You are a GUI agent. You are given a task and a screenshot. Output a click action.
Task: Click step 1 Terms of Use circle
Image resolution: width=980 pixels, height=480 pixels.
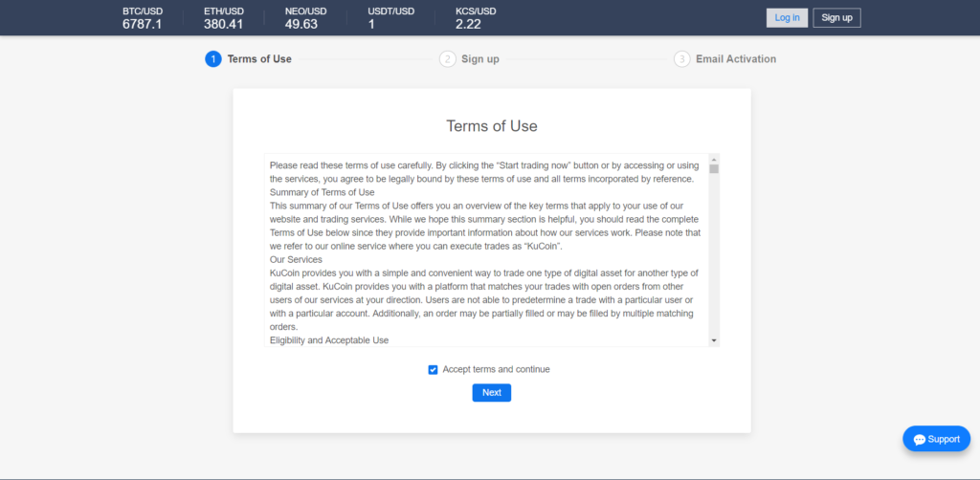click(x=213, y=59)
